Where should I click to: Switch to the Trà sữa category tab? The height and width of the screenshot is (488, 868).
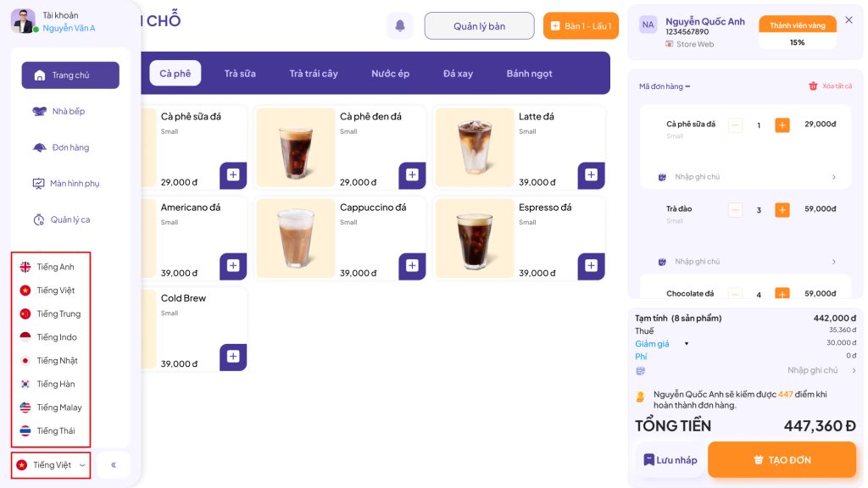(240, 74)
